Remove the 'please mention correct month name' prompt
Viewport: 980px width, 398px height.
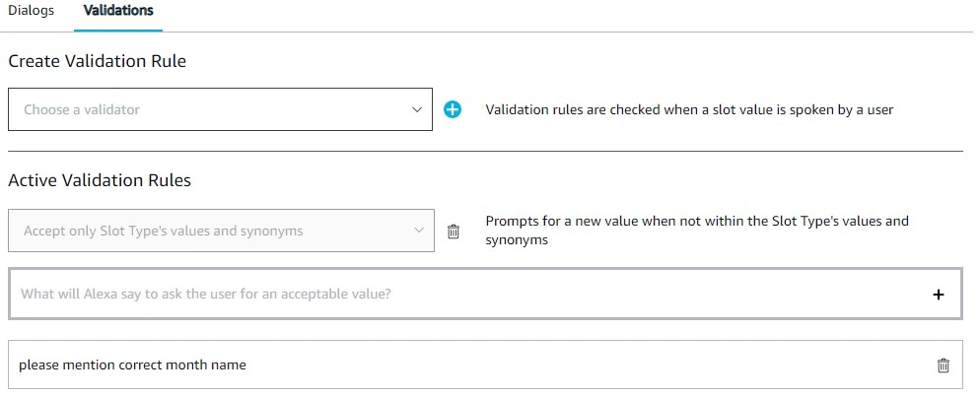[944, 365]
